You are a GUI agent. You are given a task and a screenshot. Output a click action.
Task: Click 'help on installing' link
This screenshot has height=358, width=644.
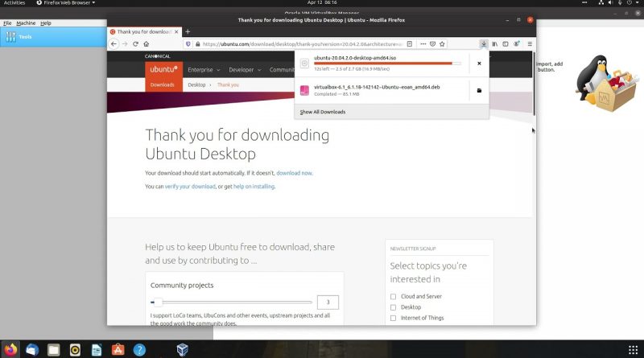click(x=254, y=187)
